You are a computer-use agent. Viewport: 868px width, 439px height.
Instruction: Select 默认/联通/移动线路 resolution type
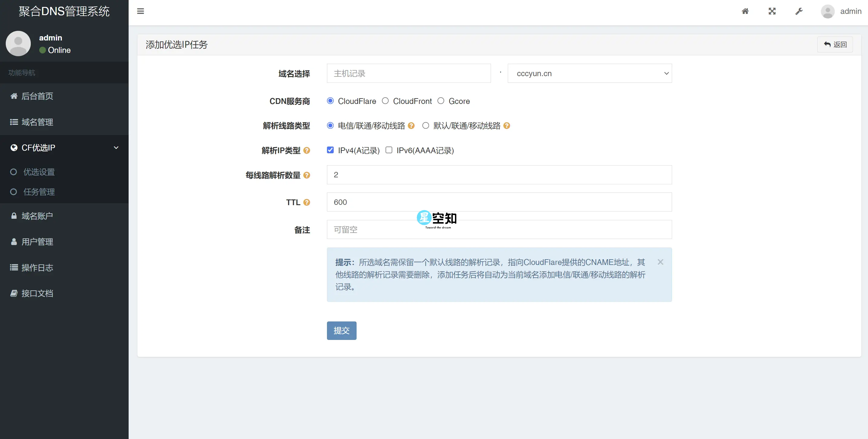(x=426, y=125)
